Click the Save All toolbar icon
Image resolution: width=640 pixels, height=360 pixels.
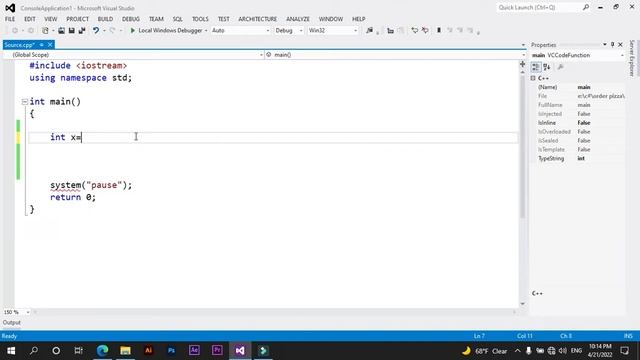(82, 31)
